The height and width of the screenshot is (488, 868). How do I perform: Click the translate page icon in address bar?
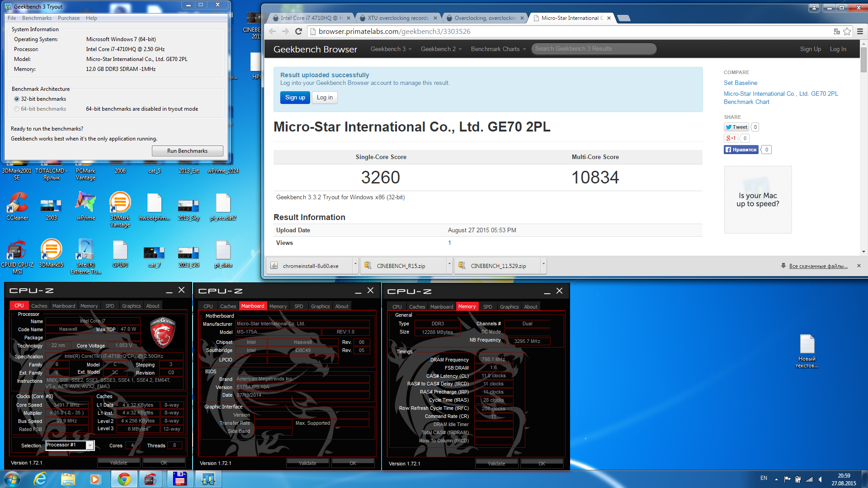[x=836, y=31]
